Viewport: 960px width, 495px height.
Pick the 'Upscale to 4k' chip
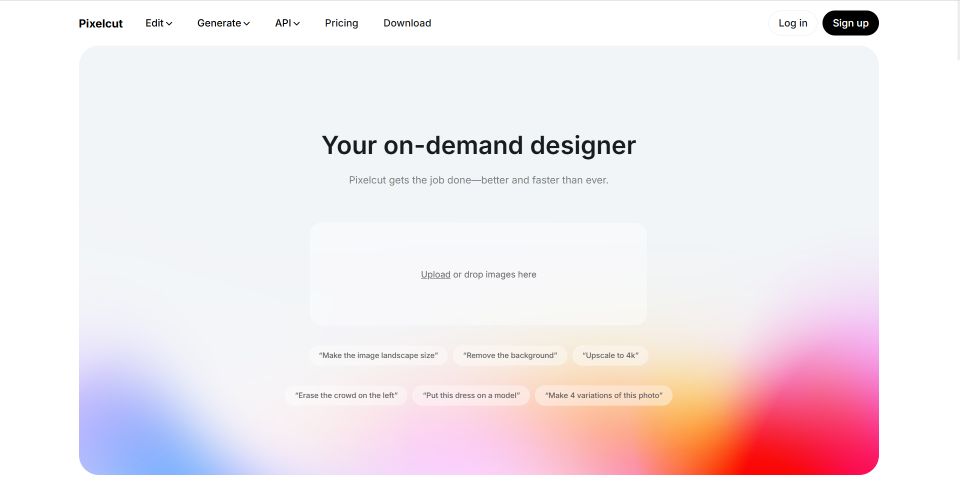(610, 355)
